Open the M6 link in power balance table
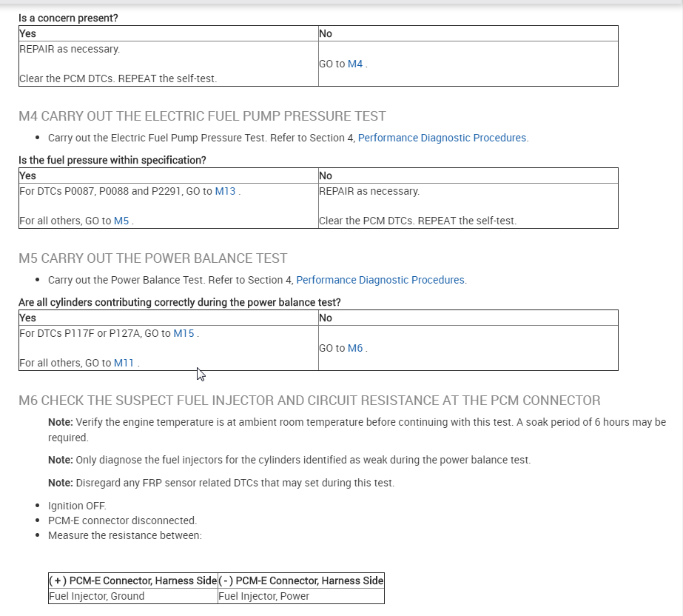 coord(355,348)
